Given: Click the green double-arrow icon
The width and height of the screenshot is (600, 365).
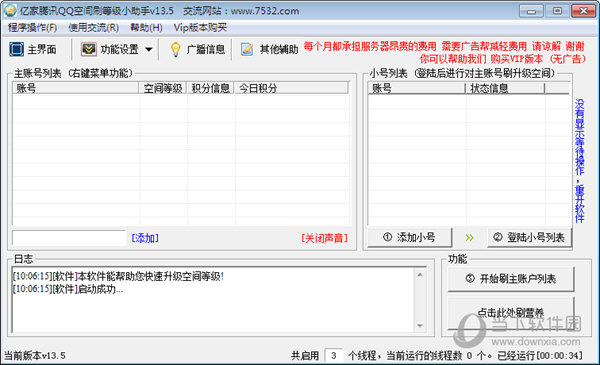Looking at the screenshot, I should pos(470,238).
